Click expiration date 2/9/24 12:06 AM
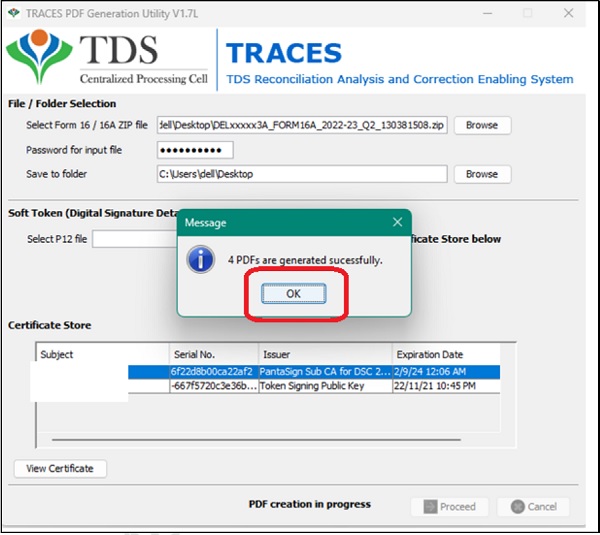Viewport: 600px width, 535px height. coord(430,372)
